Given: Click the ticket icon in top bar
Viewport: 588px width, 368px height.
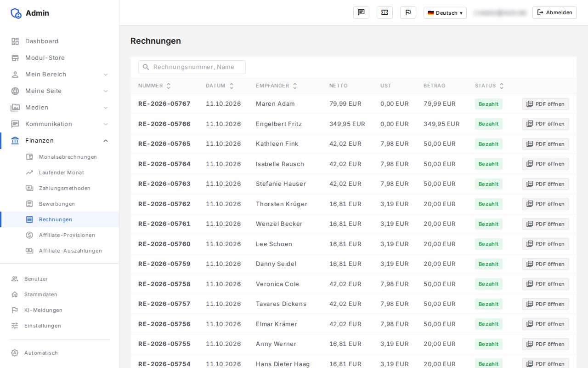Looking at the screenshot, I should [x=384, y=13].
